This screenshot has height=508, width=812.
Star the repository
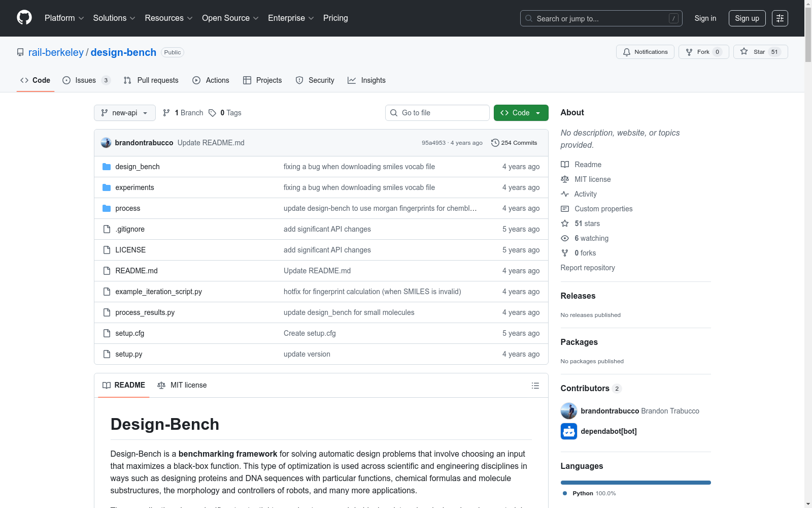click(x=760, y=52)
